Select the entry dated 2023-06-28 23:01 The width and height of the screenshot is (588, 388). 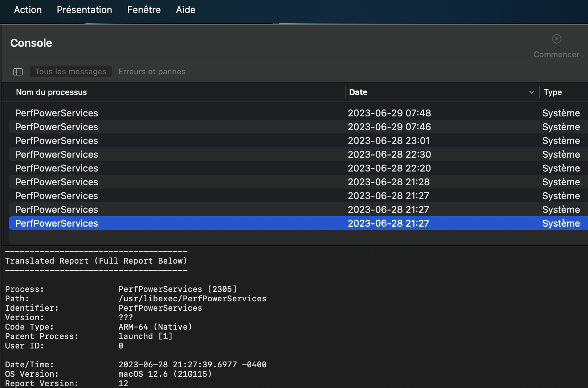click(298, 141)
